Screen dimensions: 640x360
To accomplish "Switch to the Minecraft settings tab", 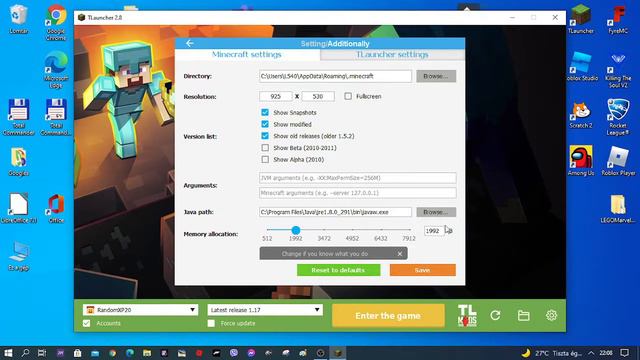I will pyautogui.click(x=247, y=55).
